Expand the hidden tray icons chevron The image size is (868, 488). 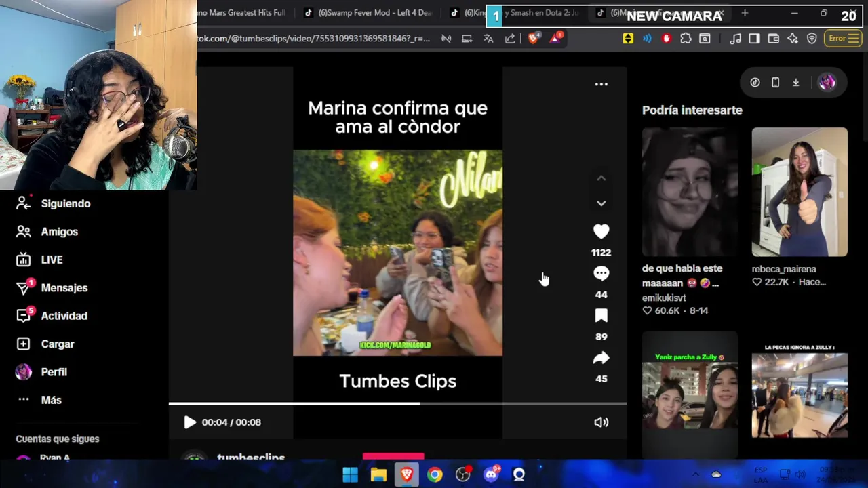695,474
